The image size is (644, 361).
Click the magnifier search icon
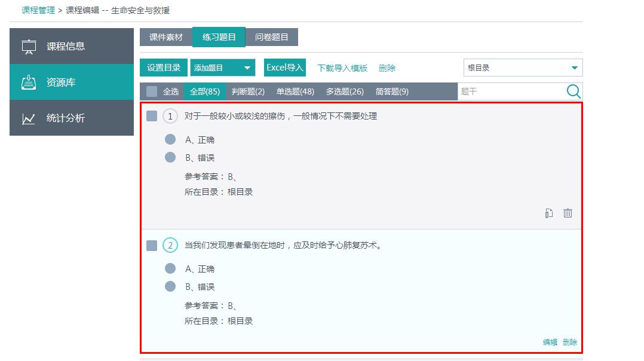(574, 91)
